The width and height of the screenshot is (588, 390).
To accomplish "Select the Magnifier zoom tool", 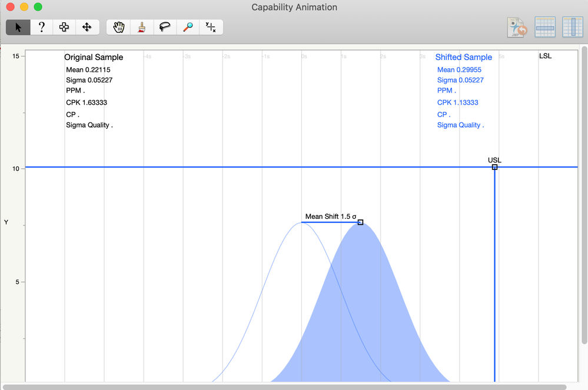I will point(188,27).
